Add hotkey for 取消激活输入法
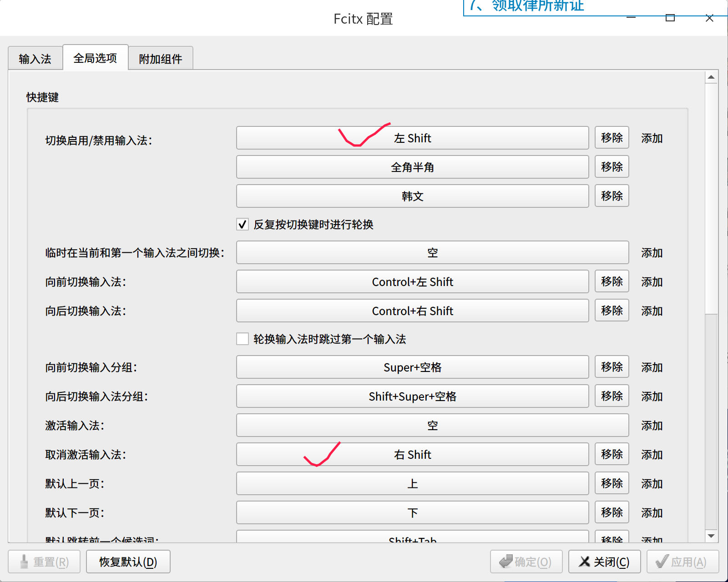The height and width of the screenshot is (582, 728). pyautogui.click(x=652, y=455)
